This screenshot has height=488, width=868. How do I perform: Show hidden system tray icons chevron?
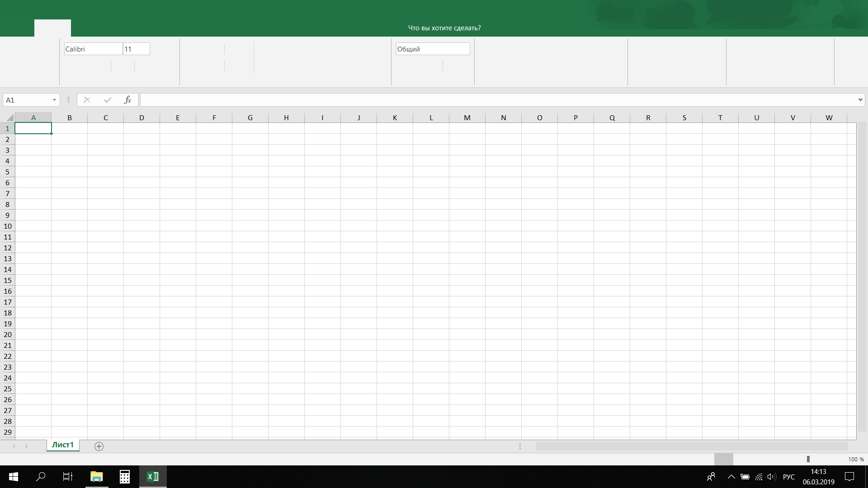pyautogui.click(x=731, y=477)
